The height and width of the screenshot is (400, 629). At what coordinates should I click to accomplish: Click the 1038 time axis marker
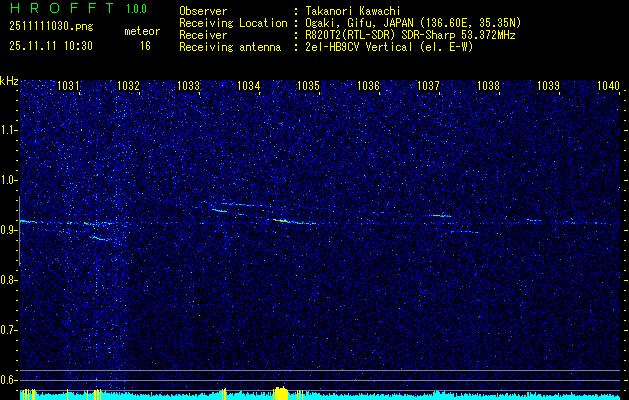click(x=488, y=85)
